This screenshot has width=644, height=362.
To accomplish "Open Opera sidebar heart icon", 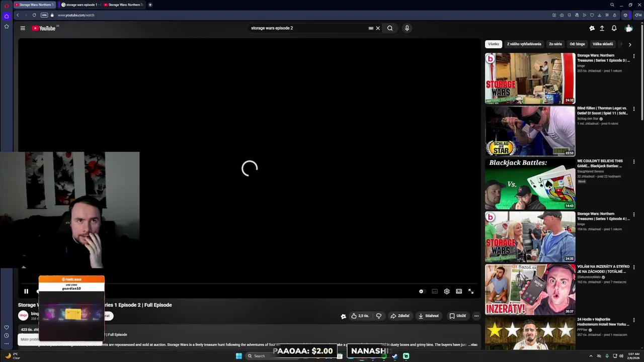I will click(x=6, y=327).
